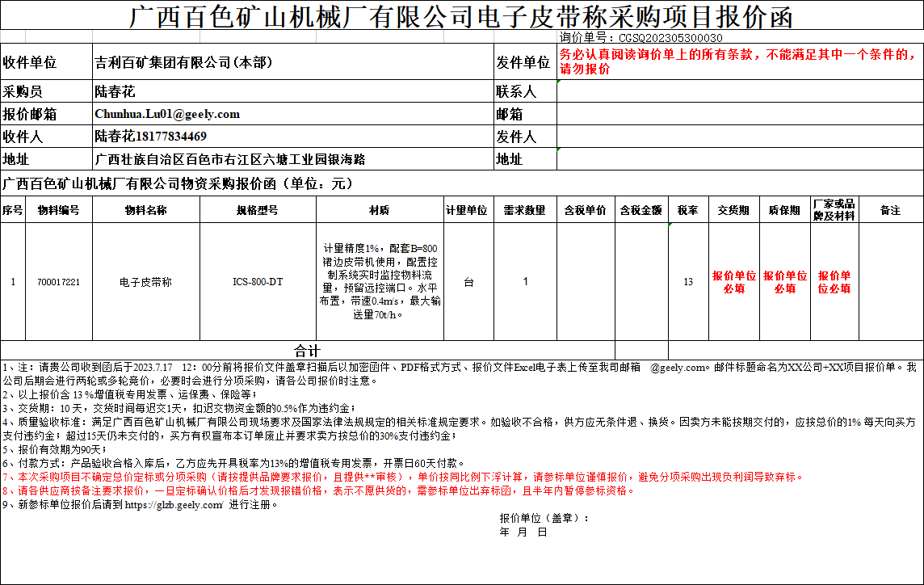Select the 物料编号 column header
924x585 pixels.
coord(59,210)
